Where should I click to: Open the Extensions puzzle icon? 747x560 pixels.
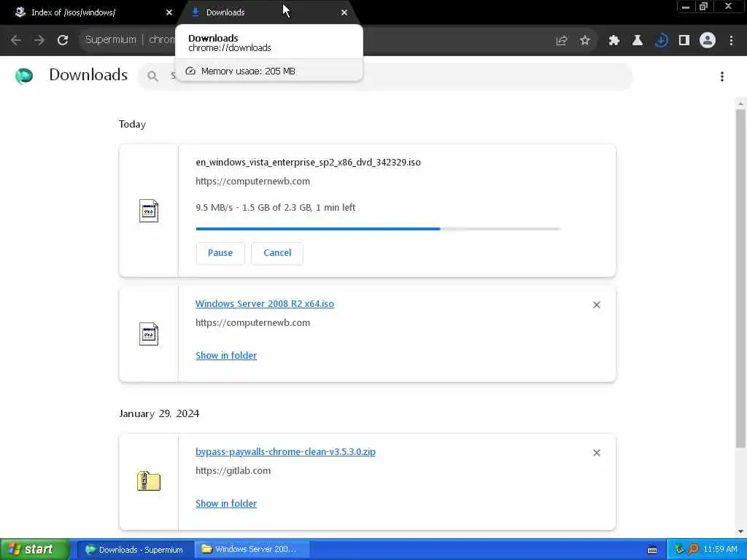pos(614,41)
